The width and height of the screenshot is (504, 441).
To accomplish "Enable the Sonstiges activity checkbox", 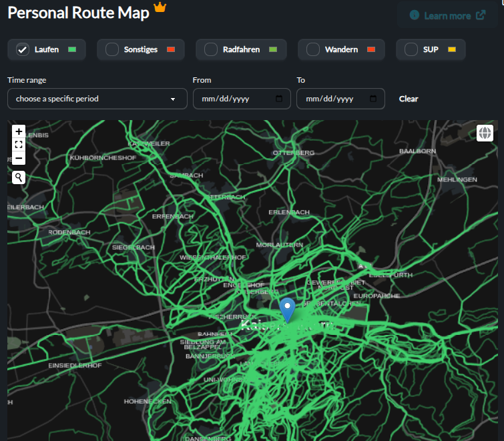I will pyautogui.click(x=112, y=49).
